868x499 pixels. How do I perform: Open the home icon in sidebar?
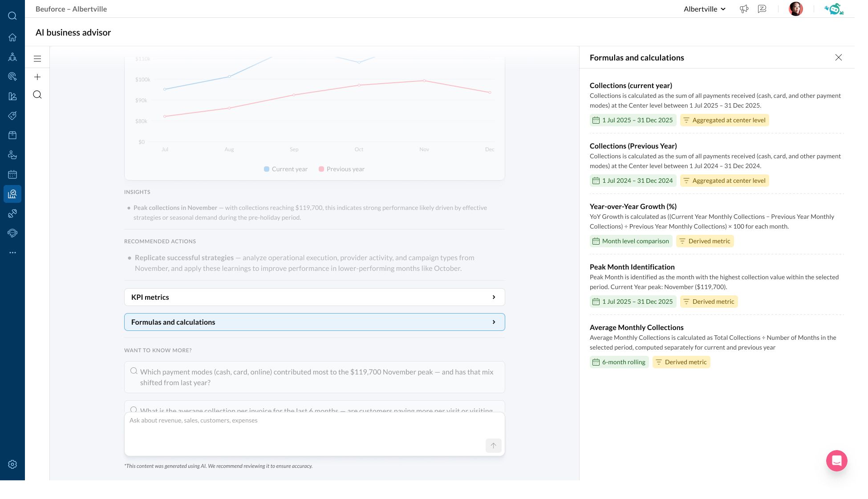click(x=12, y=37)
